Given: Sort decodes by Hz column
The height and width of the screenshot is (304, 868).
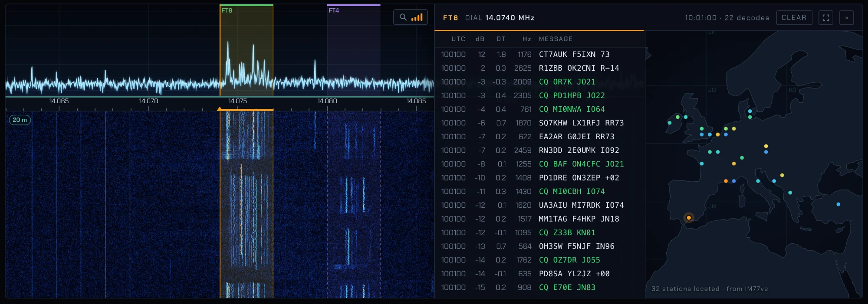Looking at the screenshot, I should (527, 39).
